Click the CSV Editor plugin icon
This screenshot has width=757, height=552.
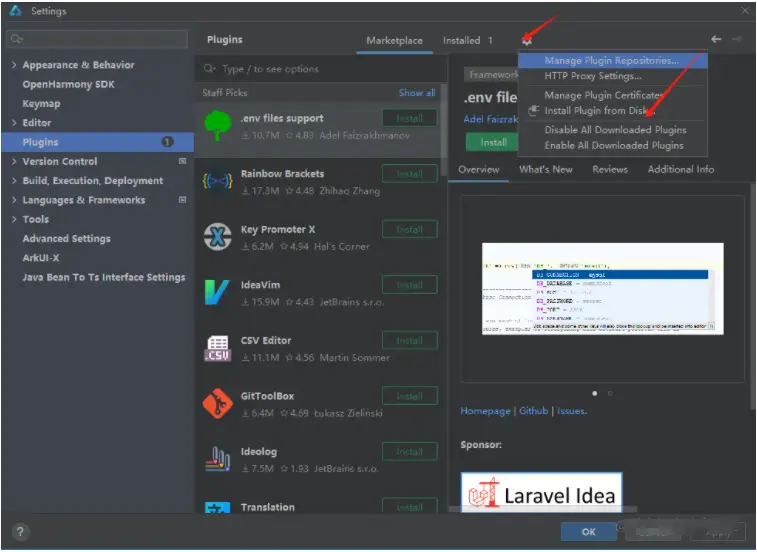click(218, 349)
